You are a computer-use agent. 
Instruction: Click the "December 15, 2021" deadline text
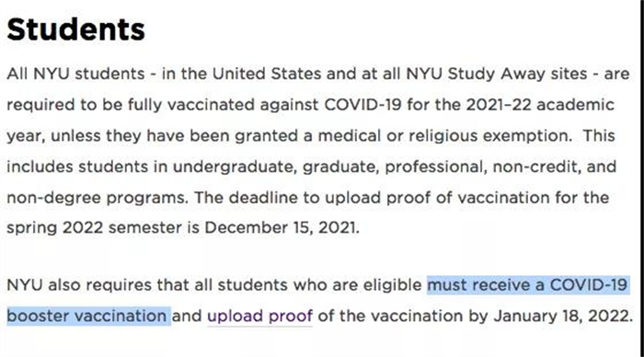tap(280, 227)
